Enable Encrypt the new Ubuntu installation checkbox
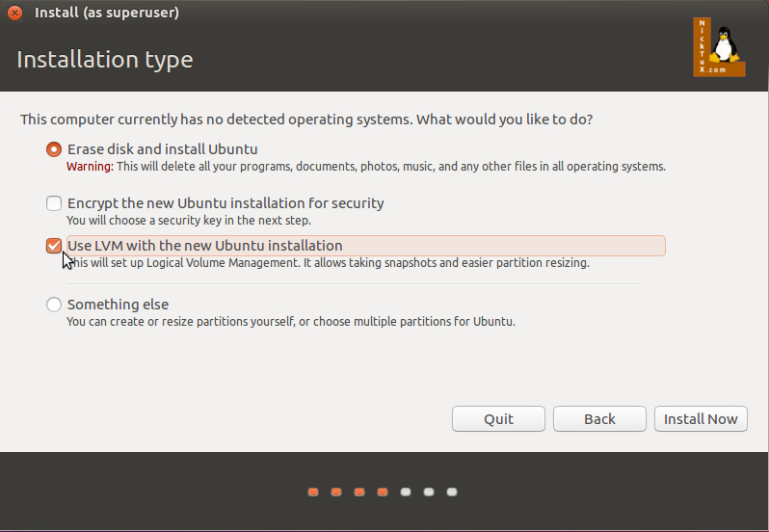This screenshot has height=532, width=769. click(55, 203)
